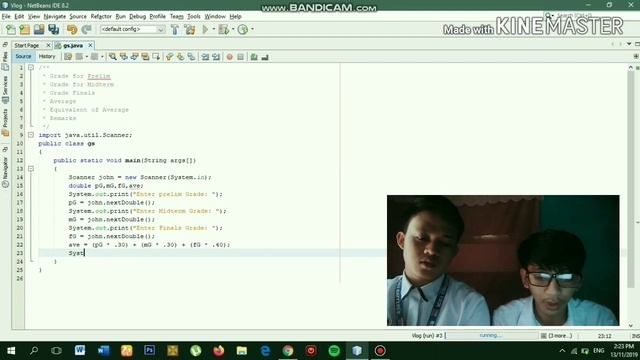
Task: Click the Find Selection magnifier icon in editor toolbar
Action: (113, 57)
